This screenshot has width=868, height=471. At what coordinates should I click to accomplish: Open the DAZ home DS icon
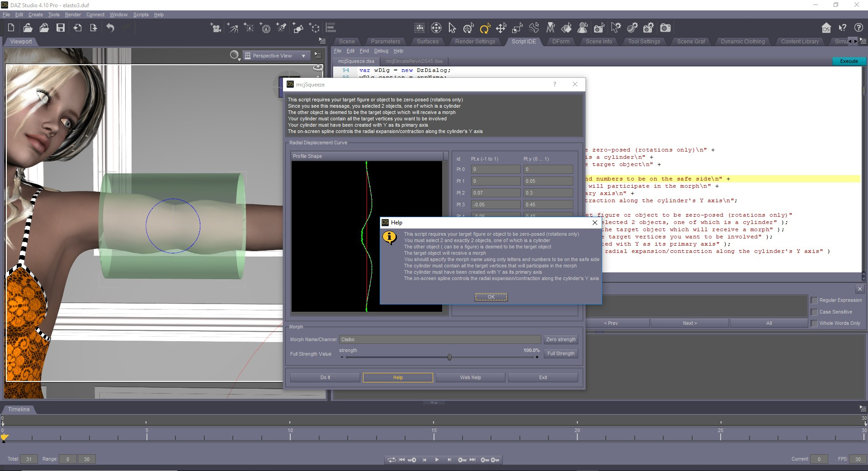(826, 28)
